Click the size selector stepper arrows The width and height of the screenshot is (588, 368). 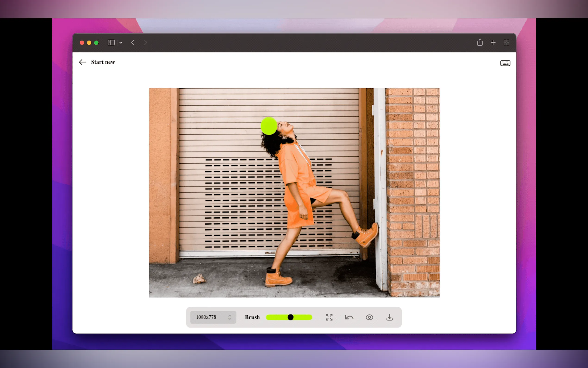coord(230,317)
